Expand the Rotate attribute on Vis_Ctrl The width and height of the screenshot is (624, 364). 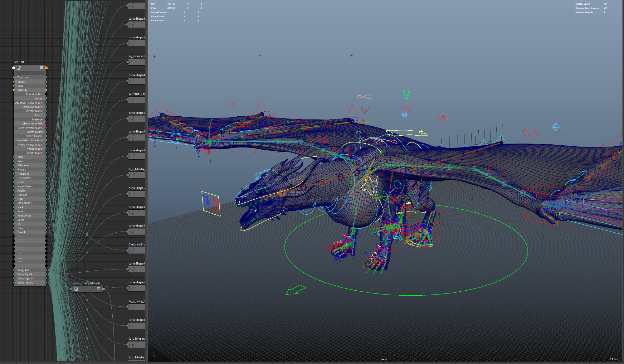(x=16, y=82)
